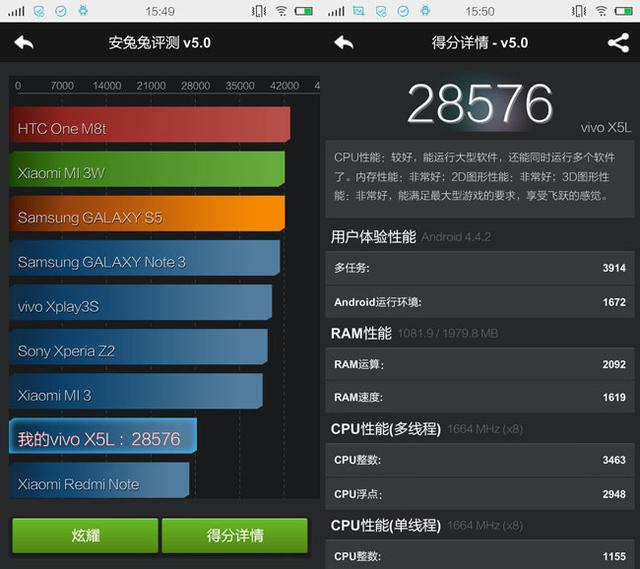
Task: Tap back arrow in 安兔兔评测 v5.0 screen
Action: 24,42
